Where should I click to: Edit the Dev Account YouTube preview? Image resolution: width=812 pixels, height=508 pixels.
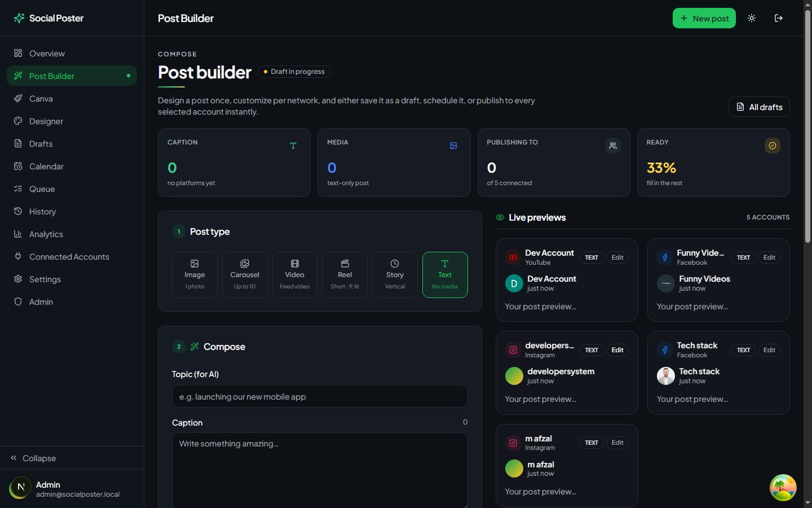[x=617, y=257]
